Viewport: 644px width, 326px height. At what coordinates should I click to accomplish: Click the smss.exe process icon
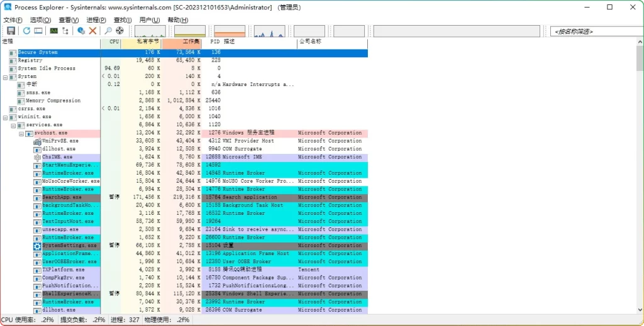pos(21,93)
